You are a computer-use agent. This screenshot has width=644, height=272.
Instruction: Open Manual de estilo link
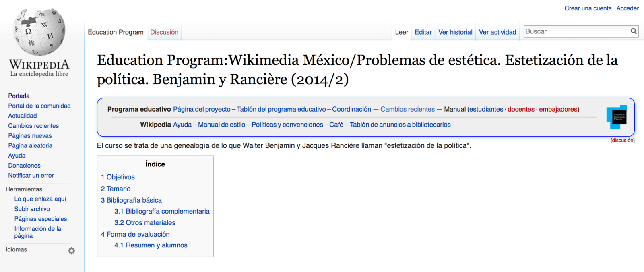point(221,125)
